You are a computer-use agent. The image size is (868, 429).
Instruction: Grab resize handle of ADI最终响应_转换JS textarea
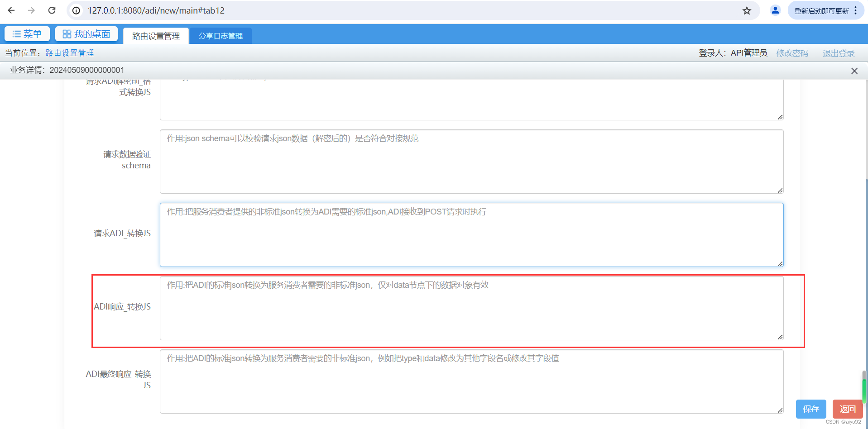[780, 410]
